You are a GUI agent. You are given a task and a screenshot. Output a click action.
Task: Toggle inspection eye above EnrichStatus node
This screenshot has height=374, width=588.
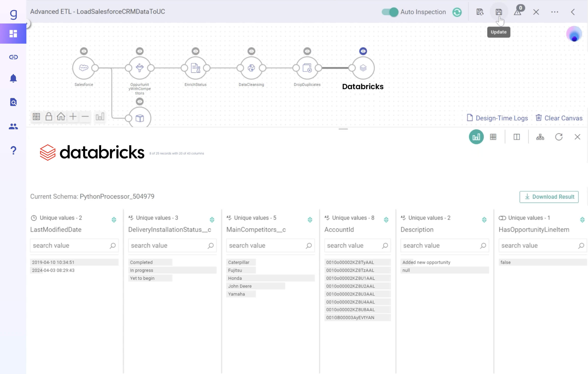click(x=195, y=51)
